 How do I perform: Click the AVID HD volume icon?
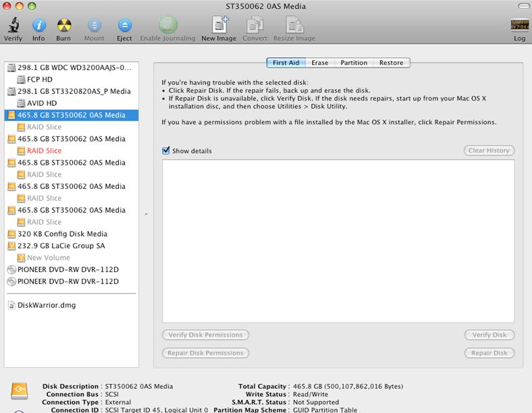point(21,103)
